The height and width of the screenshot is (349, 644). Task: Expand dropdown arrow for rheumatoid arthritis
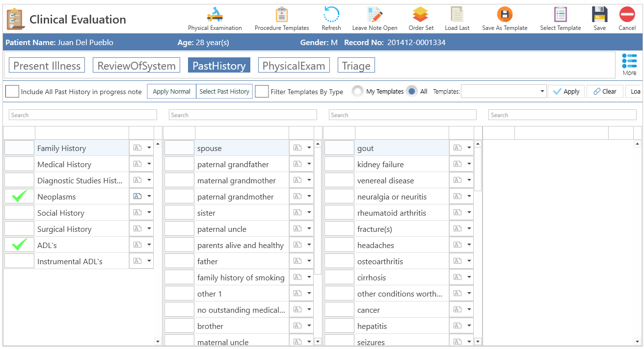(469, 213)
